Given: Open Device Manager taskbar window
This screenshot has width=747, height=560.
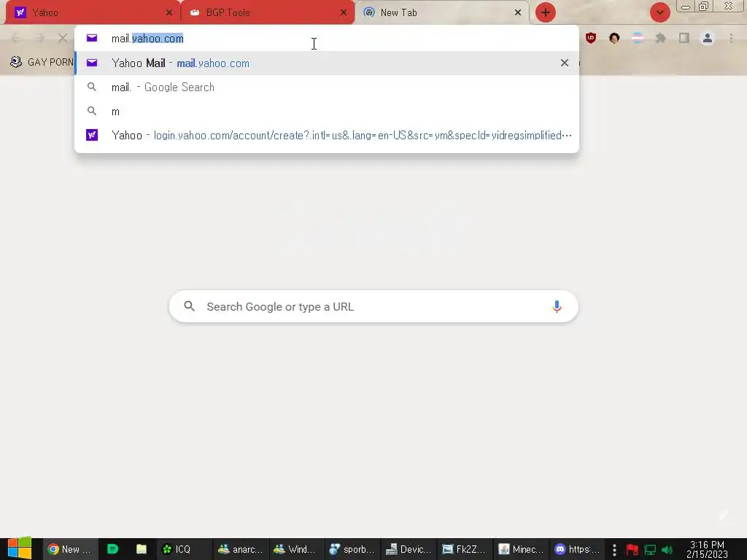Looking at the screenshot, I should pos(409,549).
